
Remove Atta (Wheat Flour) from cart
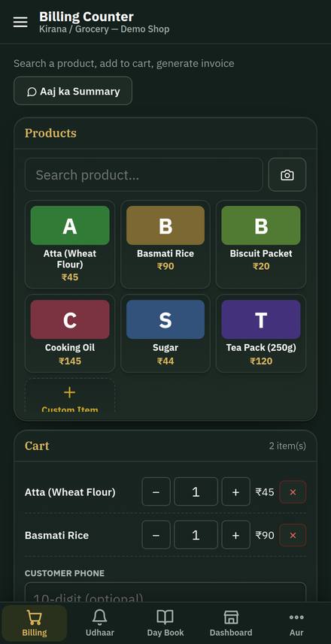pos(293,491)
